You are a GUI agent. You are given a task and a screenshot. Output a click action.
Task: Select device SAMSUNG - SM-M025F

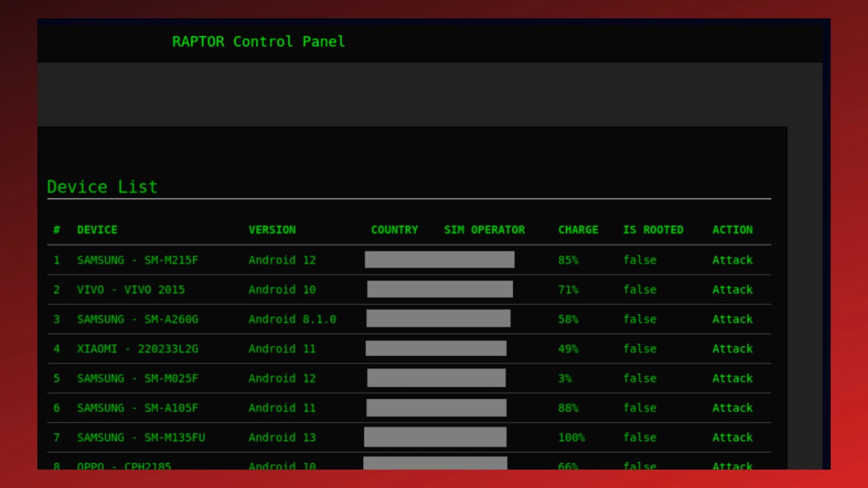pos(138,378)
